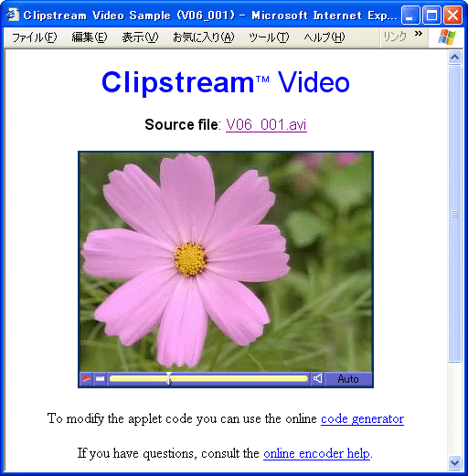Maximize the Internet Explorer window
The width and height of the screenshot is (468, 476).
click(431, 15)
